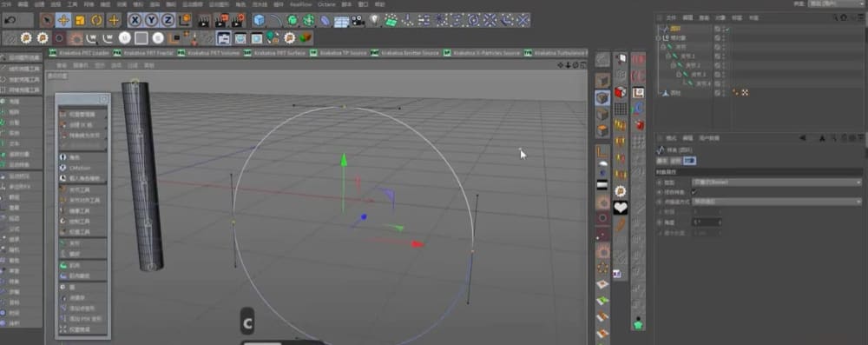Open the 用户数据 attribute manager menu
868x345 pixels.
pos(708,138)
